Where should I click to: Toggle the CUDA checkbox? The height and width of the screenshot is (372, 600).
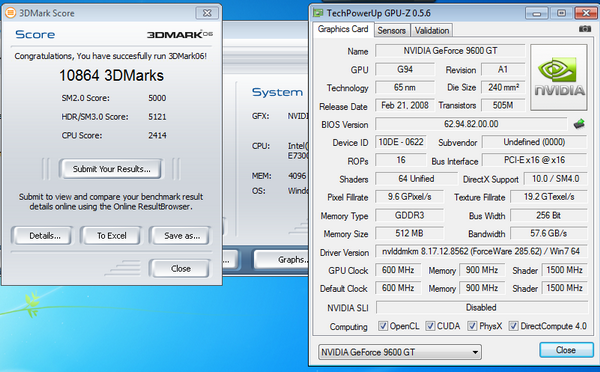[x=430, y=326]
